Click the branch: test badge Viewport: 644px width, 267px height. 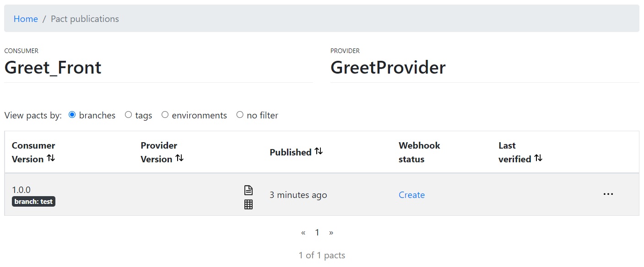[x=33, y=202]
